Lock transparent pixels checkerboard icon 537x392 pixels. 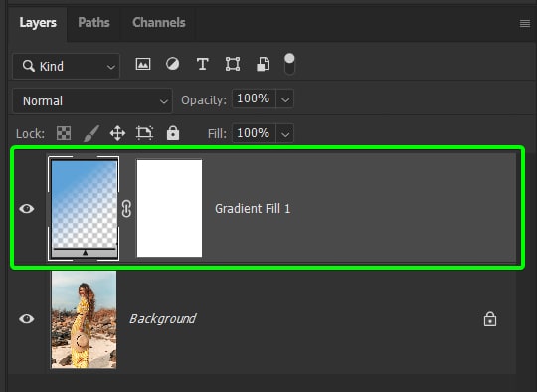[64, 133]
